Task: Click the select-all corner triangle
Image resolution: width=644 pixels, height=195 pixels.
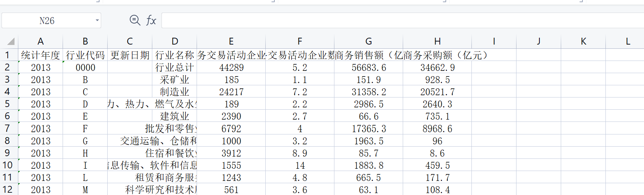Action: 11,41
